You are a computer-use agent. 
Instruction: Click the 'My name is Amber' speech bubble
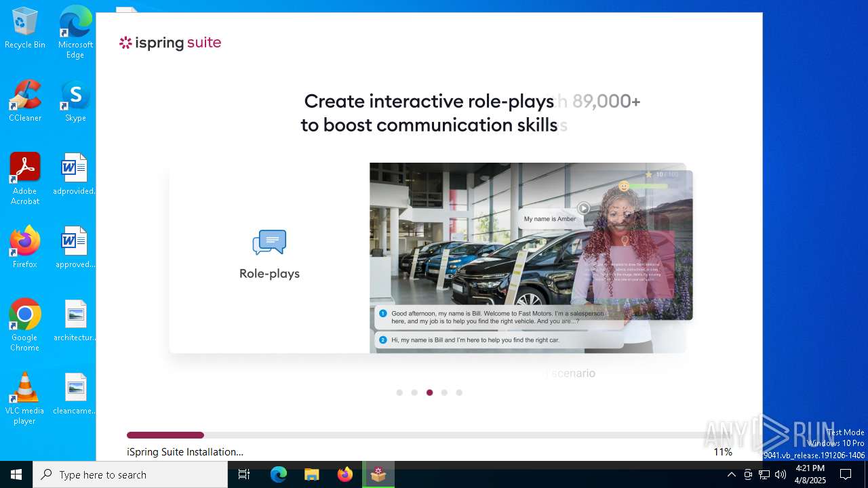coord(550,219)
